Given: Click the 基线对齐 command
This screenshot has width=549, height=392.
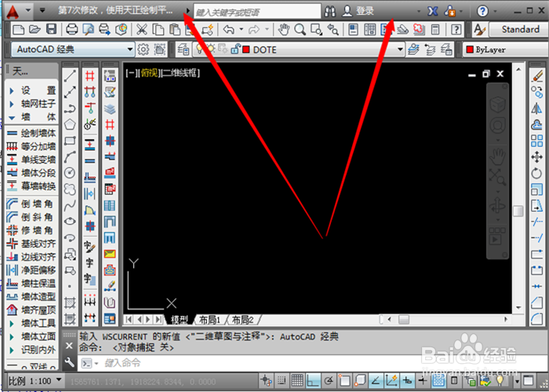Looking at the screenshot, I should [x=31, y=244].
